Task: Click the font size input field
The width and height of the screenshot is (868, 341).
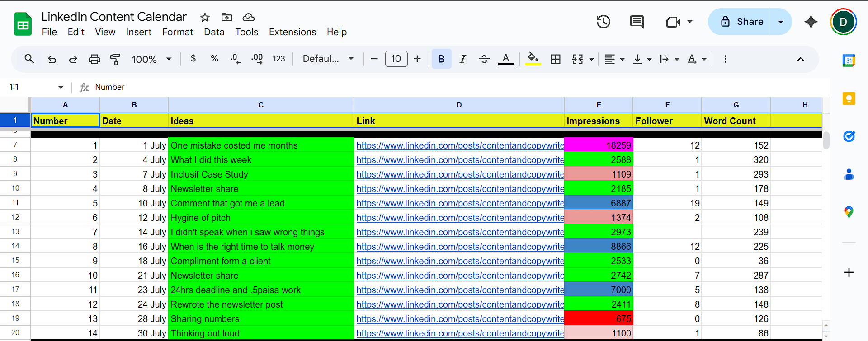Action: [x=396, y=59]
